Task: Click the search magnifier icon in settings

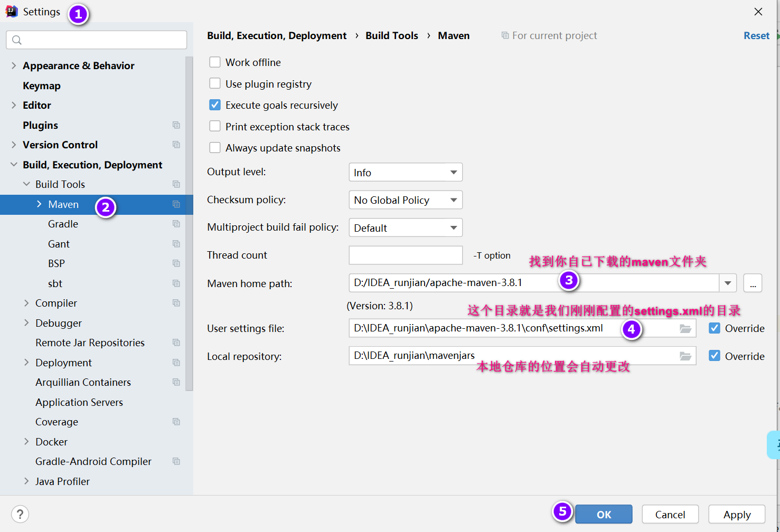Action: pyautogui.click(x=17, y=40)
